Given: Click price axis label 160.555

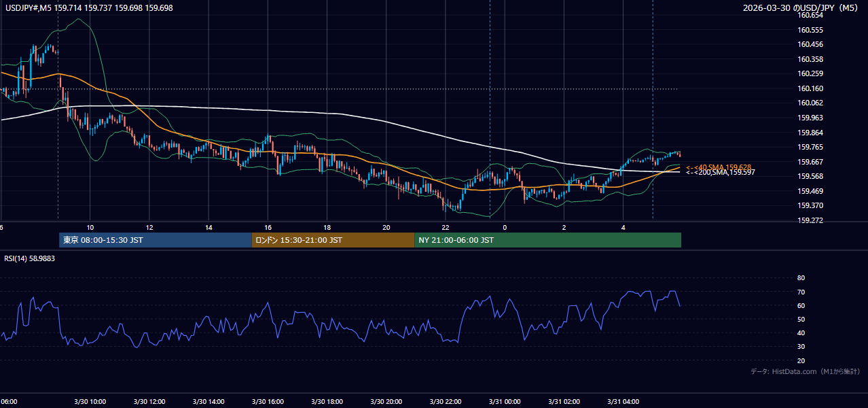Looking at the screenshot, I should click(x=810, y=30).
